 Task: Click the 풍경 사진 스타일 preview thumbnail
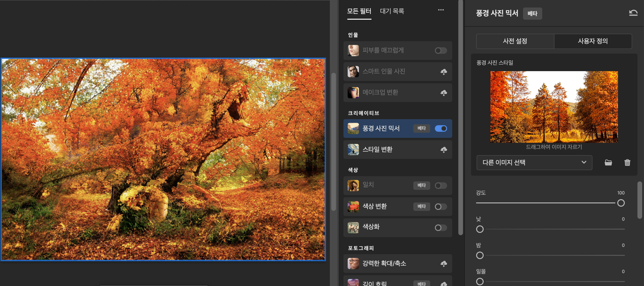coord(554,107)
